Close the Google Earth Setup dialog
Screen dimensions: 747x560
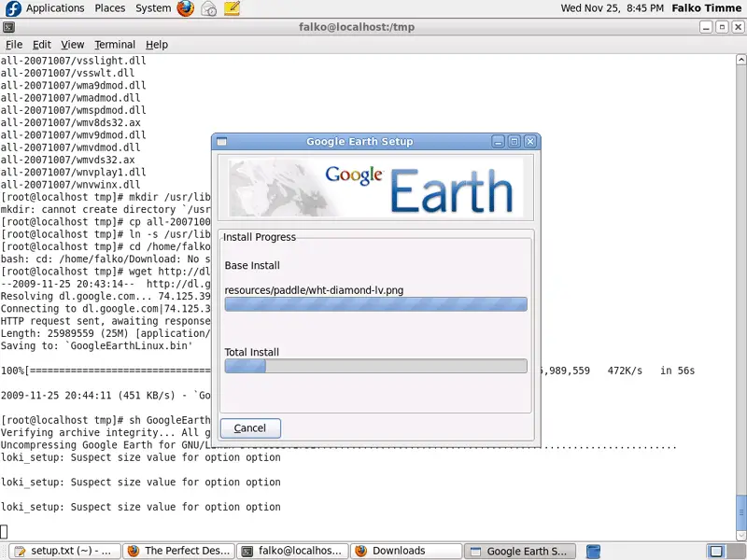coord(530,142)
